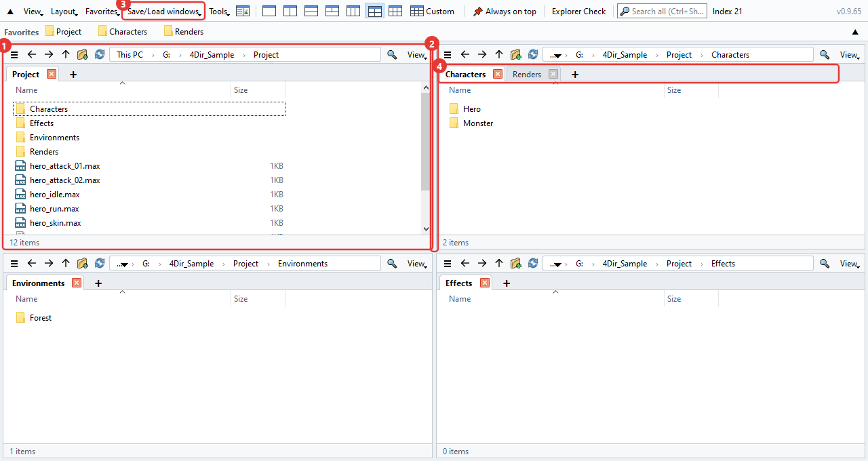
Task: Choose the two side-by-side panes layout
Action: pos(290,11)
